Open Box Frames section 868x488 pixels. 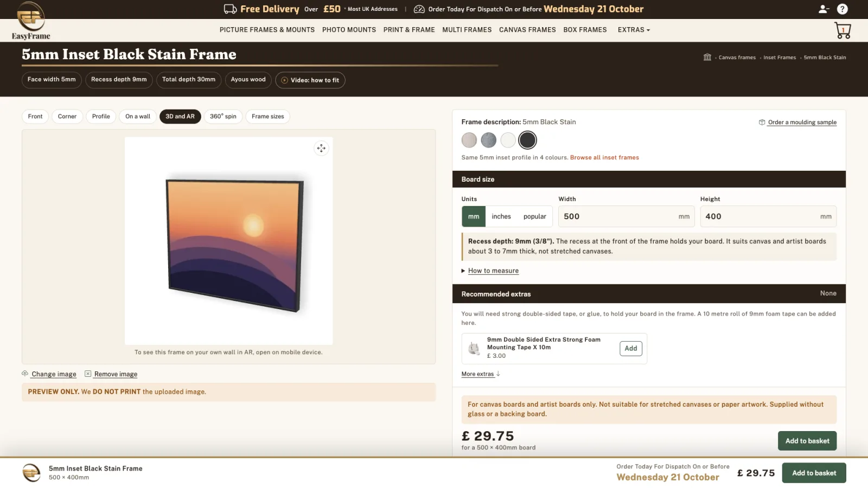tap(585, 30)
